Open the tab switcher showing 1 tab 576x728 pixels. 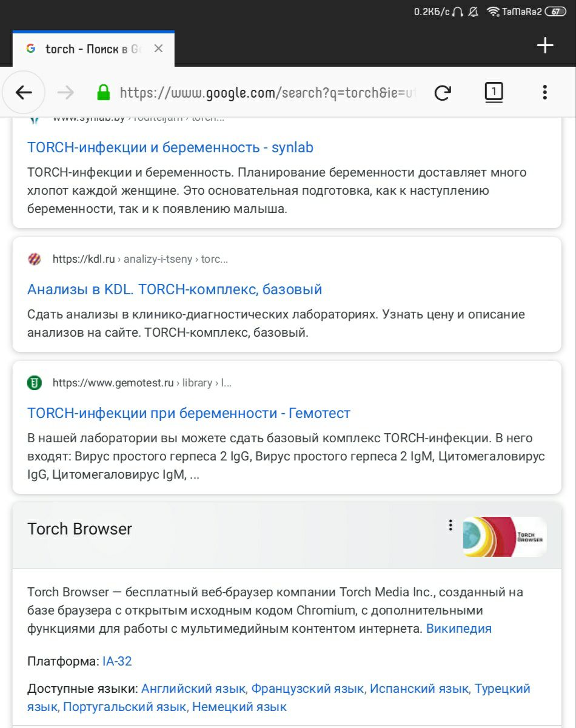[494, 92]
